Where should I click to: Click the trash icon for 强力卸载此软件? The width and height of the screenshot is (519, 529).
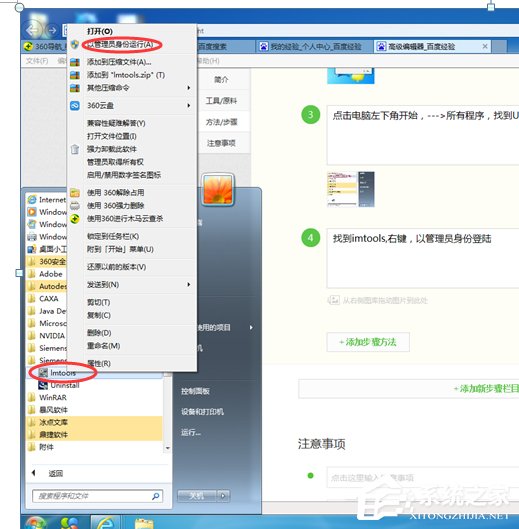tap(75, 149)
